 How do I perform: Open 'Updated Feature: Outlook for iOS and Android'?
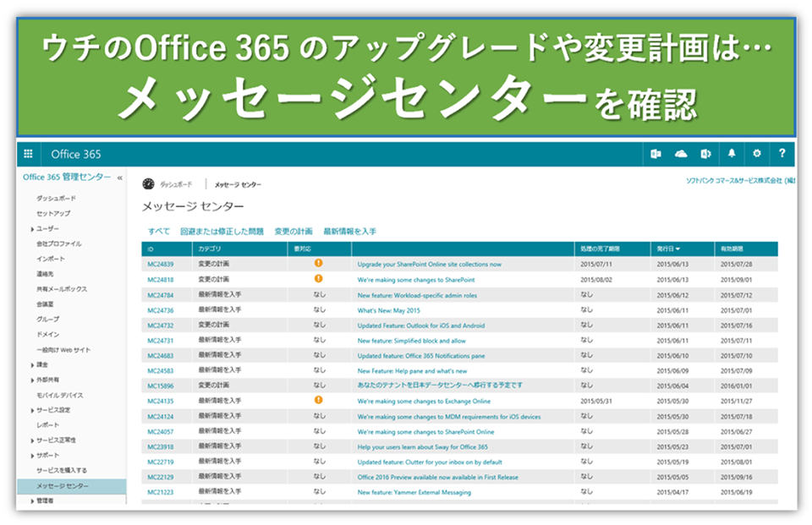pyautogui.click(x=421, y=325)
